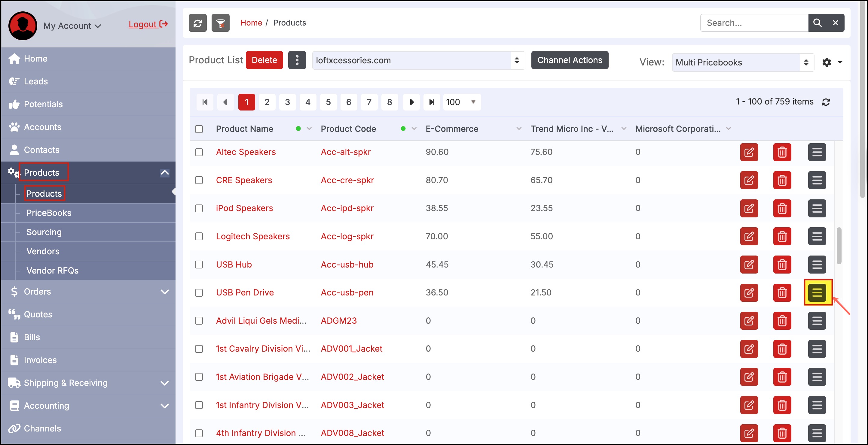
Task: Select the USB Hub row checkbox
Action: pyautogui.click(x=199, y=265)
